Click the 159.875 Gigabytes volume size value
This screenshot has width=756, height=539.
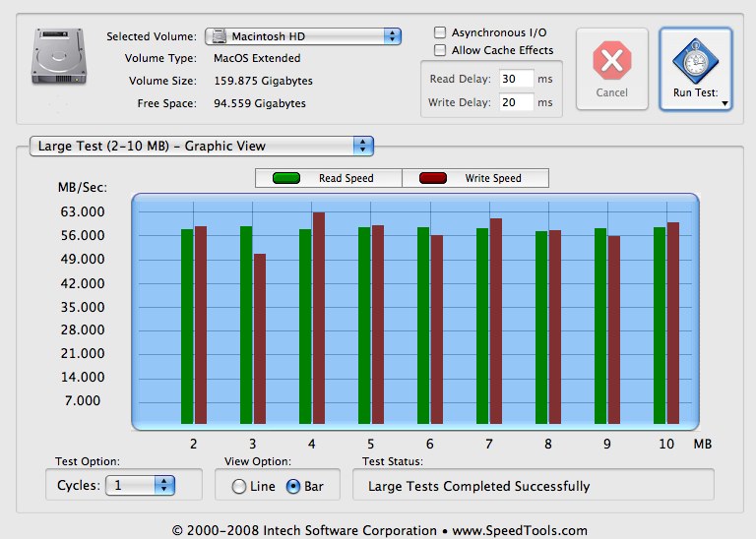pos(263,81)
